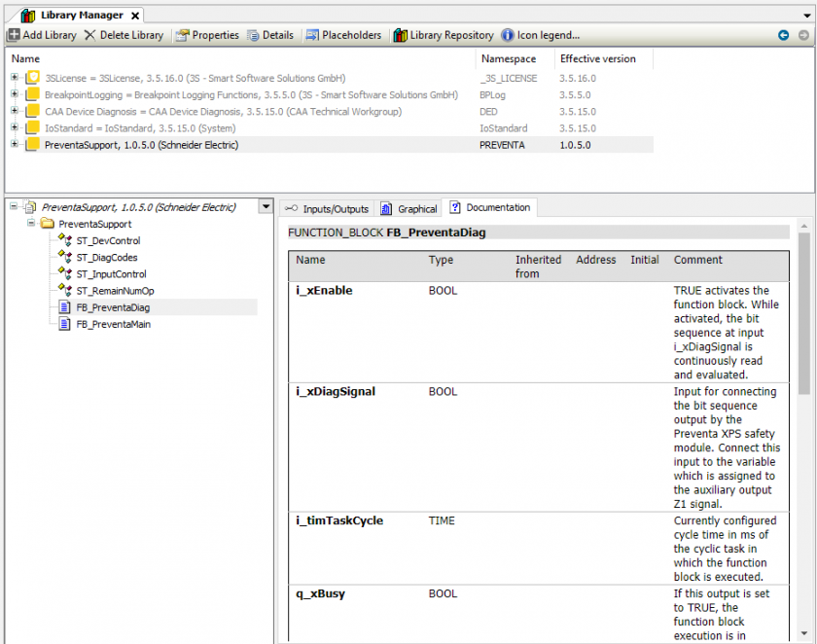Click the PreventaSupport library icon in list
This screenshot has width=817, height=644.
(33, 144)
